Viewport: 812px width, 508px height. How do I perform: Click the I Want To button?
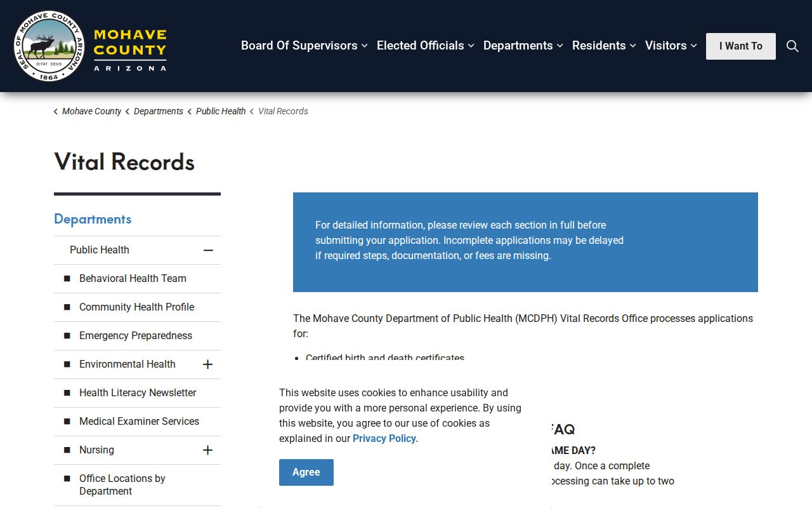point(741,46)
